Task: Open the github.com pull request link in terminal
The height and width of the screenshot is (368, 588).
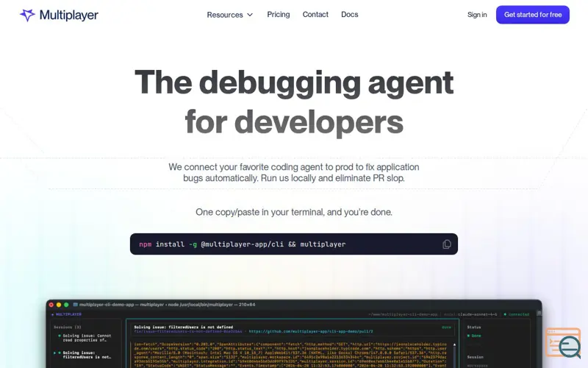Action: (311, 331)
